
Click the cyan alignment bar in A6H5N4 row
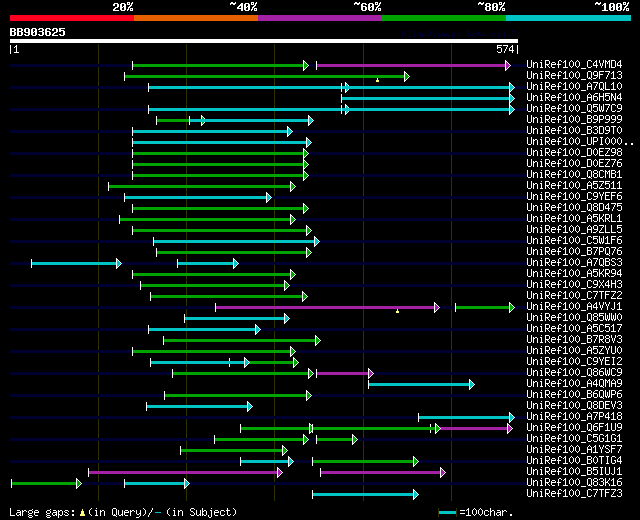(x=428, y=98)
